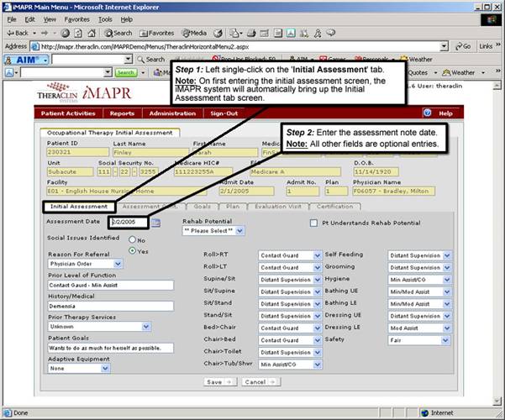Select Yes for Social Issues Identified

(x=131, y=250)
